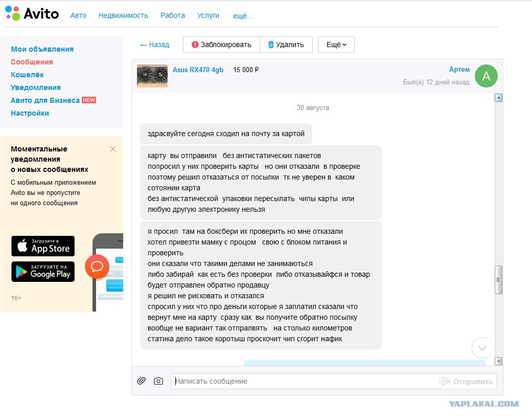This screenshot has height=419, width=532.
Task: Click the message starting 'карту вы отправили'
Action: tap(261, 183)
